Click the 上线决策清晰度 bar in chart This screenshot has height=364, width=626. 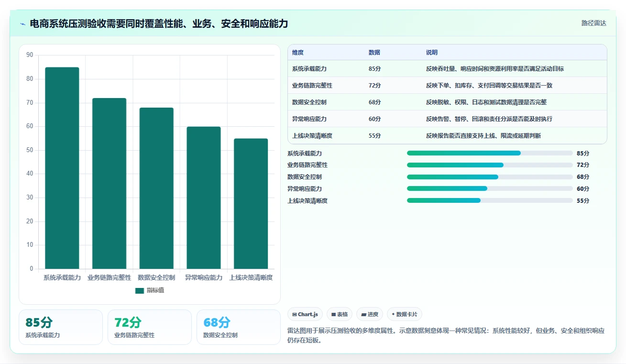pyautogui.click(x=251, y=203)
